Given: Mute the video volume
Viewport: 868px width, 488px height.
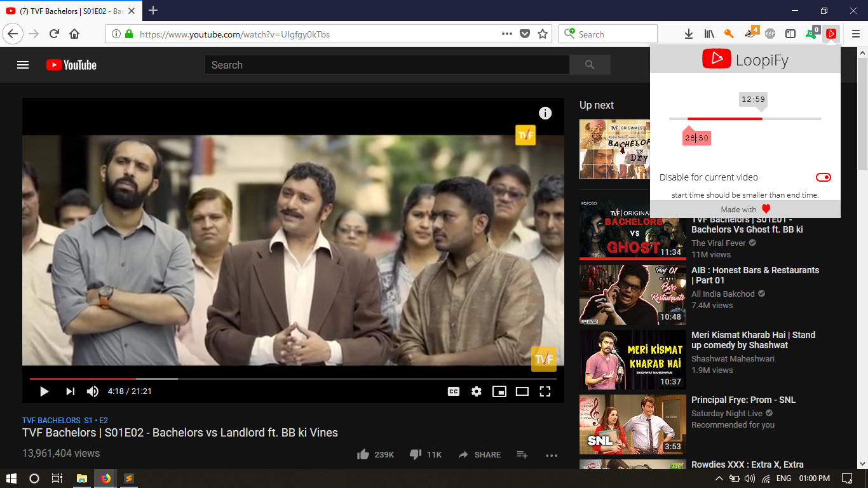Looking at the screenshot, I should click(x=93, y=391).
